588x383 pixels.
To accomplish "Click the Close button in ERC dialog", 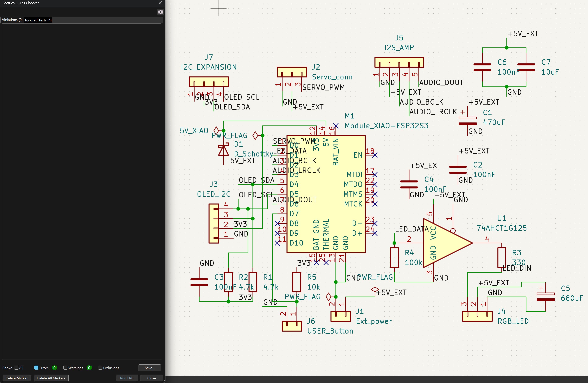I will 151,378.
